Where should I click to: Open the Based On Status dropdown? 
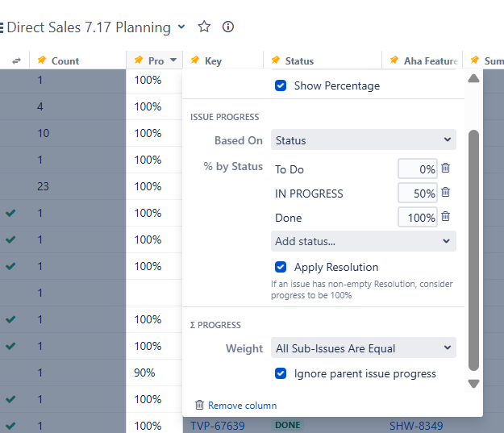coord(364,139)
